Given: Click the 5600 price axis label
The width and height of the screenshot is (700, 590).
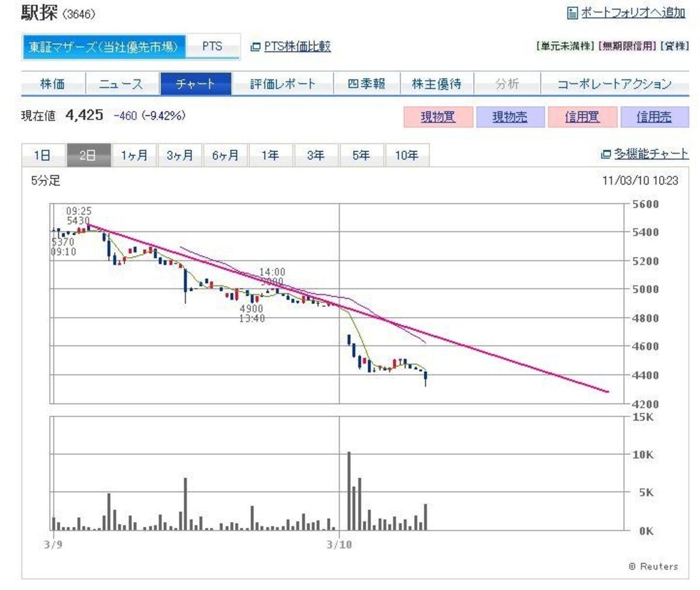Looking at the screenshot, I should pyautogui.click(x=646, y=204).
